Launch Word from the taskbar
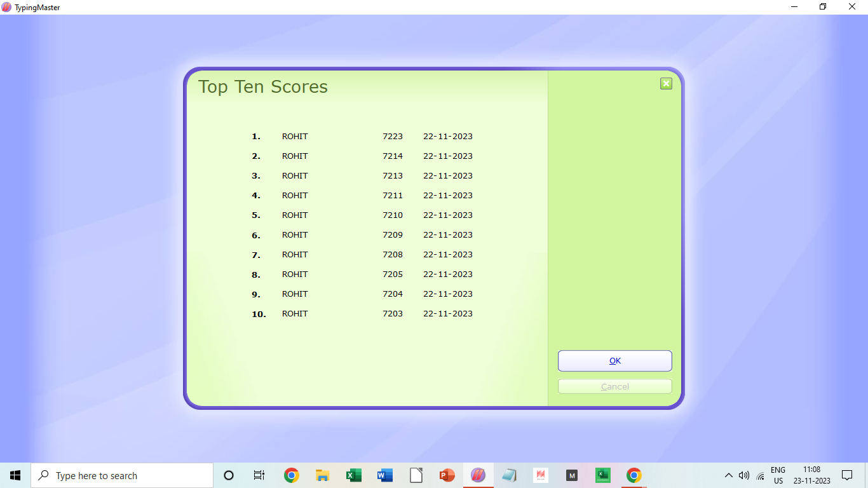 point(384,475)
